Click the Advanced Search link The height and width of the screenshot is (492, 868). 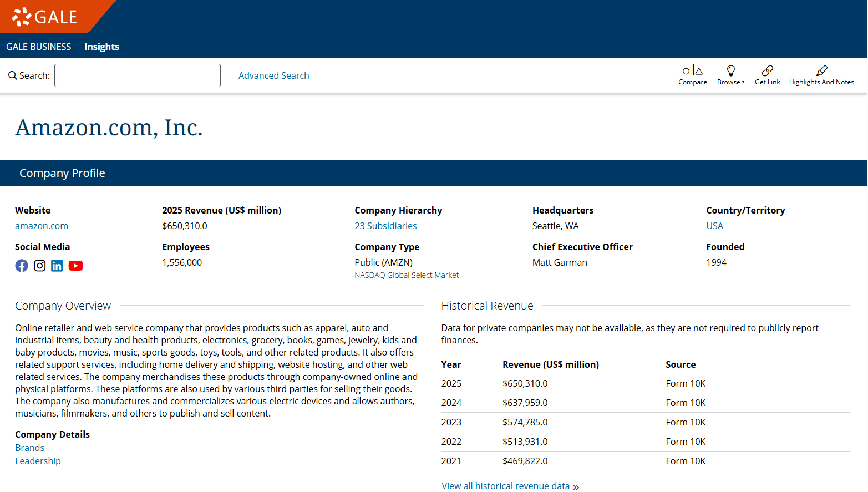pyautogui.click(x=273, y=75)
